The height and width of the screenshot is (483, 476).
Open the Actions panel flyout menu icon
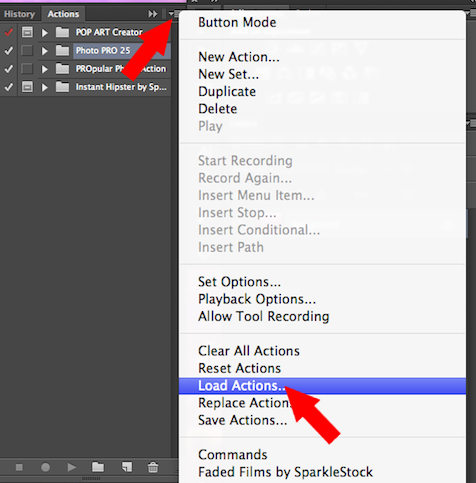(x=171, y=14)
